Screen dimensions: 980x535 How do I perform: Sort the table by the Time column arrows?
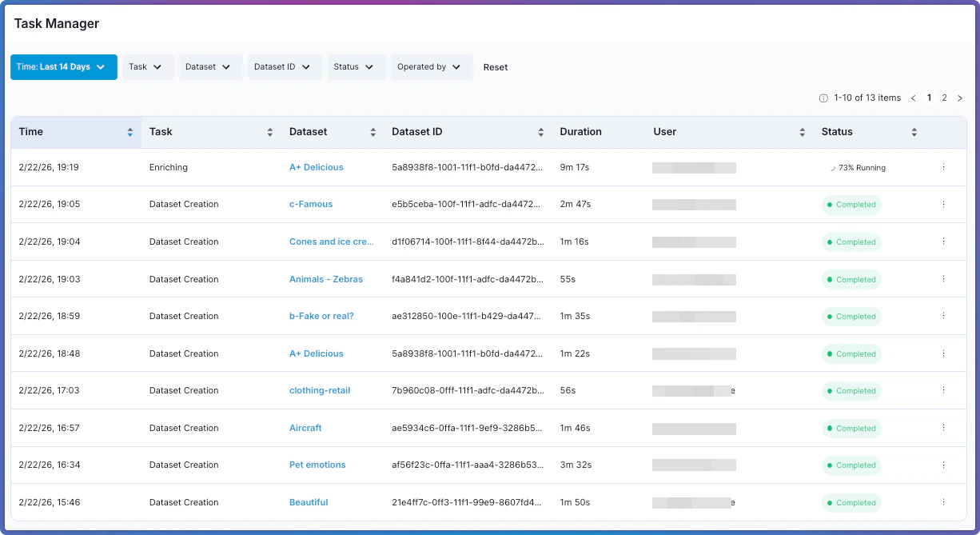(x=129, y=131)
